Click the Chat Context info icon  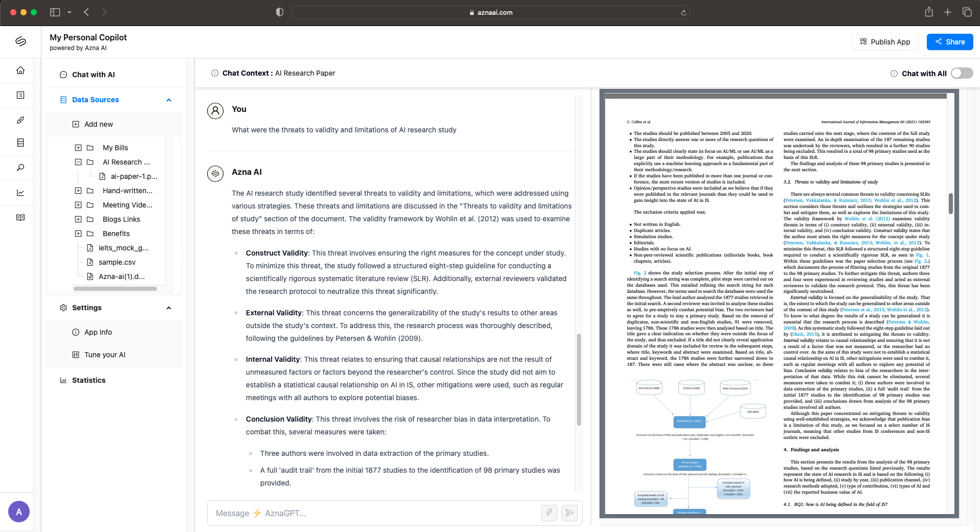pos(215,73)
